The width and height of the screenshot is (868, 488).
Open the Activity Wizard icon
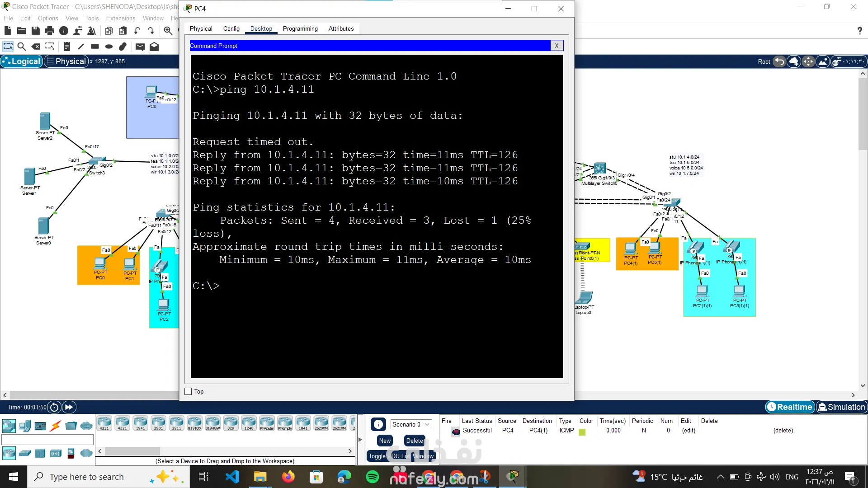pyautogui.click(x=91, y=31)
